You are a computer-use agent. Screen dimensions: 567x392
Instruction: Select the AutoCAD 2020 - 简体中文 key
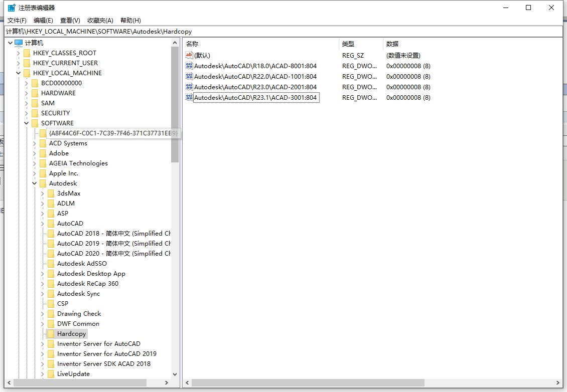tap(113, 254)
